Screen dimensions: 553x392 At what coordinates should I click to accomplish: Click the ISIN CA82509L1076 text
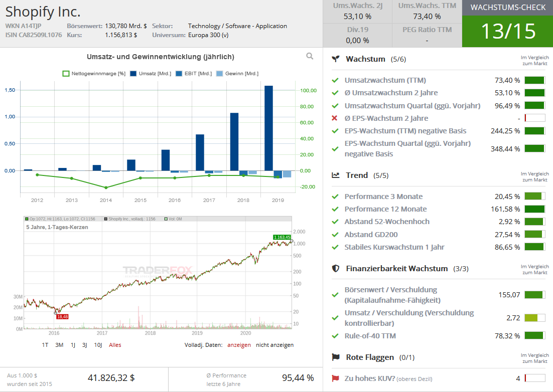[x=34, y=35]
